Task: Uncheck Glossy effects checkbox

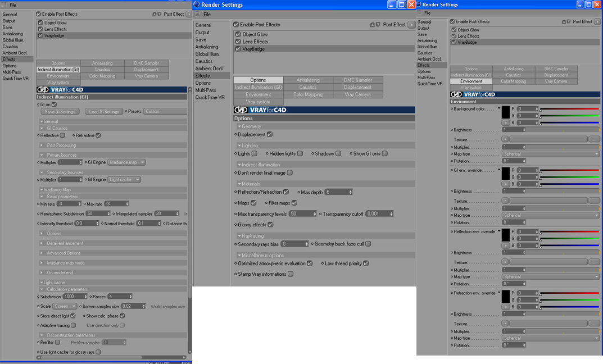Action: 270,225
